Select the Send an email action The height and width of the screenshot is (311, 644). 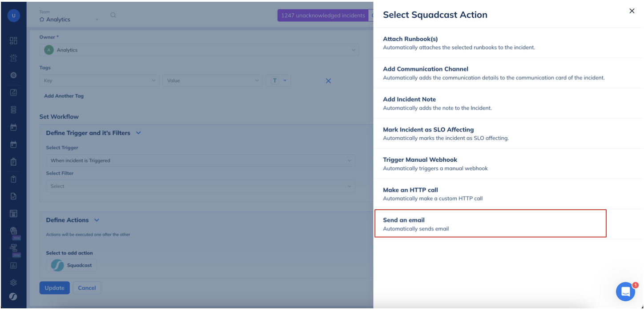490,224
